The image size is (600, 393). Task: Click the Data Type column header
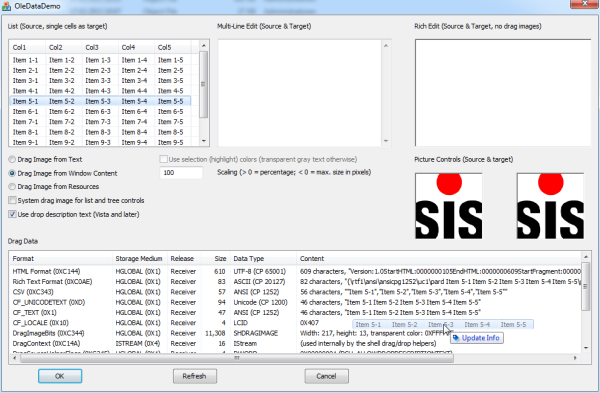[263, 259]
